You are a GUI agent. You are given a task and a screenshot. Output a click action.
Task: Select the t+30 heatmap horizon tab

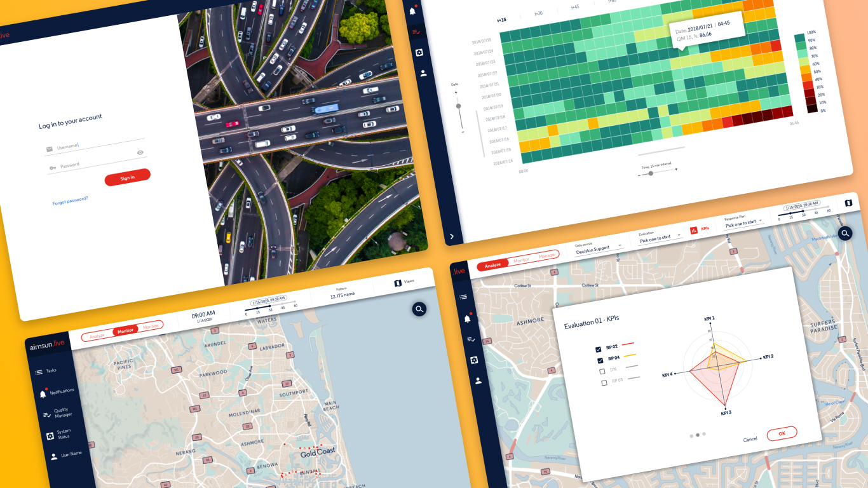[x=539, y=13]
